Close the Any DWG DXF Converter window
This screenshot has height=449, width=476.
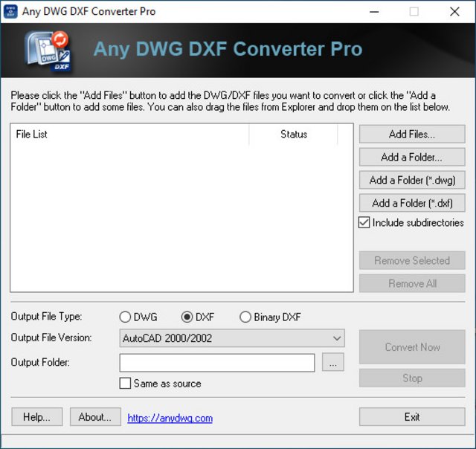coord(454,12)
